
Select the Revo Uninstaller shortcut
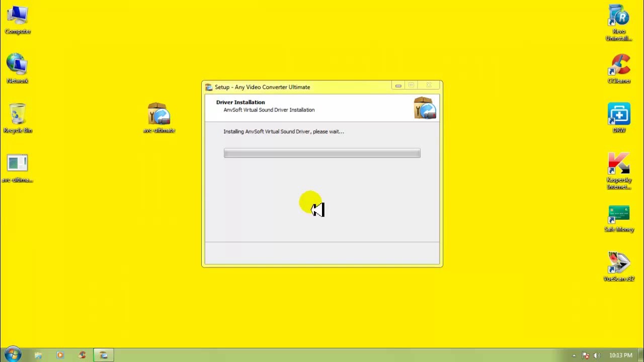point(619,23)
